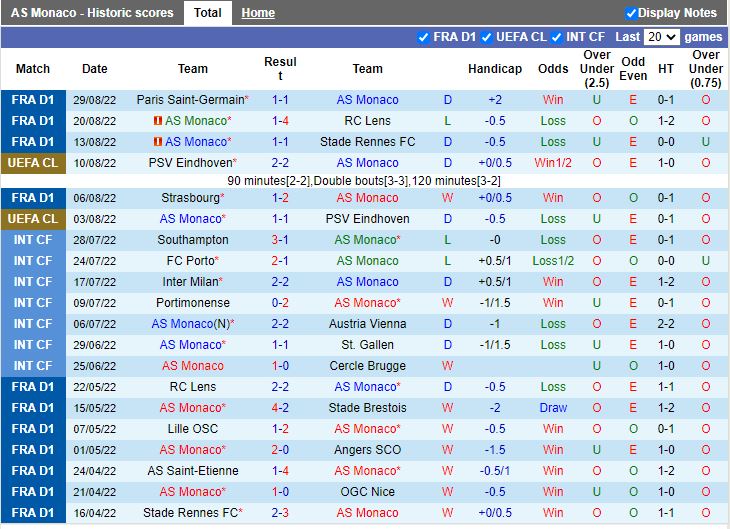The height and width of the screenshot is (529, 730).
Task: Select the OGC Nice team name
Action: [367, 491]
